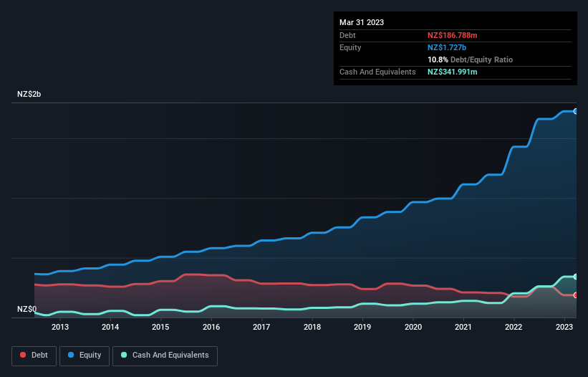Click the 2023 x-axis label
The width and height of the screenshot is (588, 377).
click(564, 327)
